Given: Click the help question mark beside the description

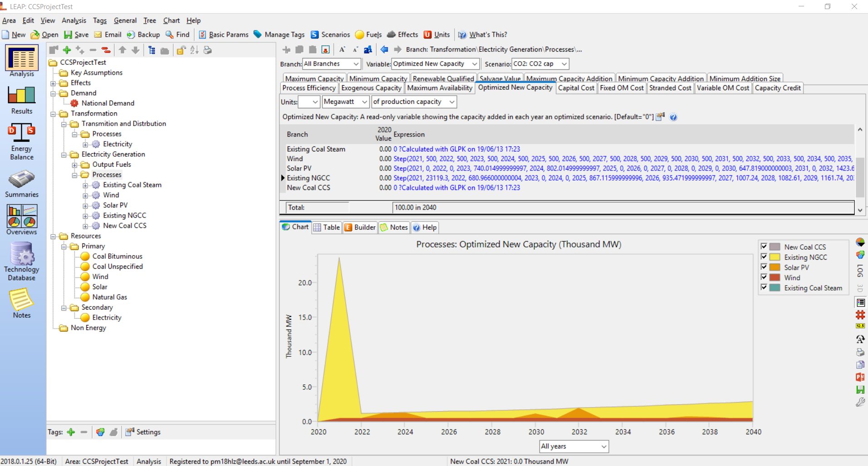Looking at the screenshot, I should click(x=673, y=117).
